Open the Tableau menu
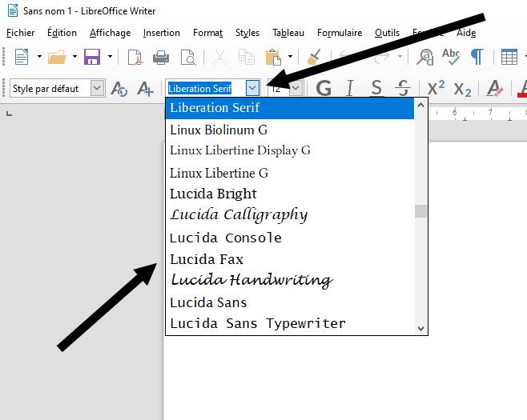 [x=288, y=33]
